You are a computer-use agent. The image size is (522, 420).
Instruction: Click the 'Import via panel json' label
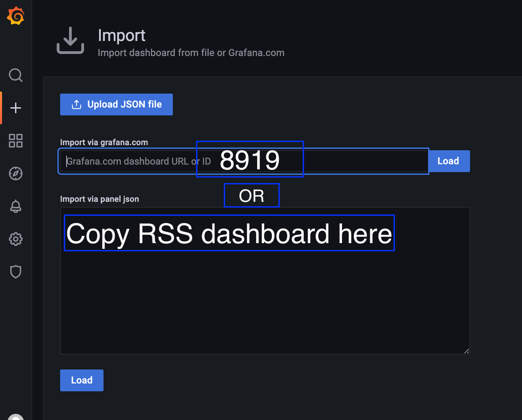point(99,199)
